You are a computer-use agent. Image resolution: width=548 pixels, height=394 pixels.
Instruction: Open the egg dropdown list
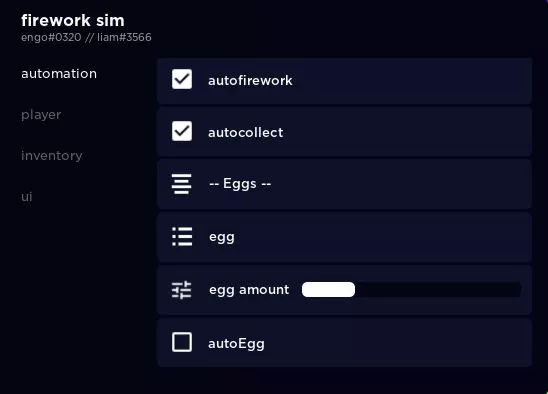345,237
